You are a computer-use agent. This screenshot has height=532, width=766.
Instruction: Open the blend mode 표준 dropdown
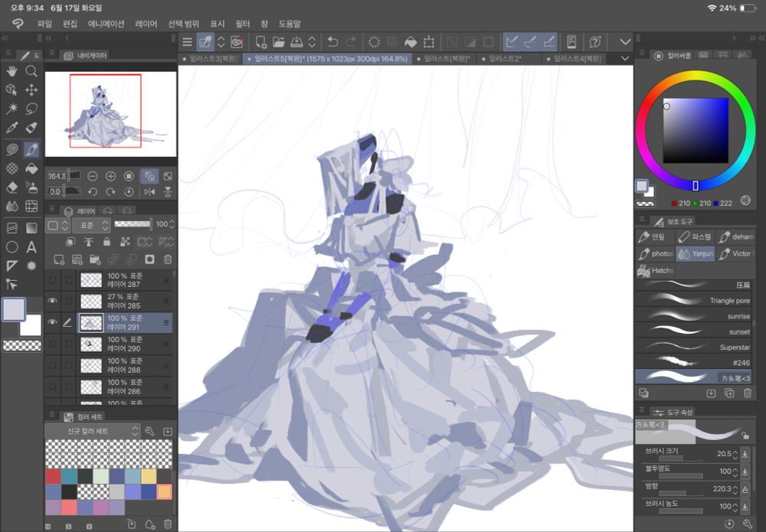(x=91, y=225)
